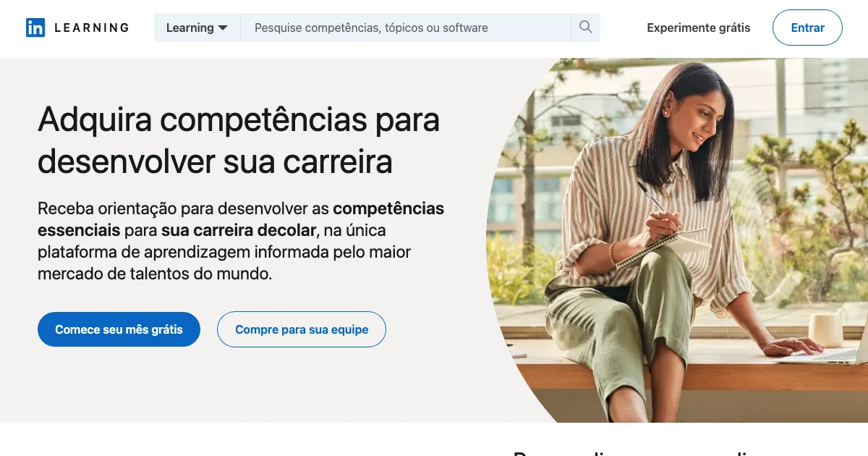Click the white mug in the hero photo
This screenshot has height=456, width=868.
827,329
